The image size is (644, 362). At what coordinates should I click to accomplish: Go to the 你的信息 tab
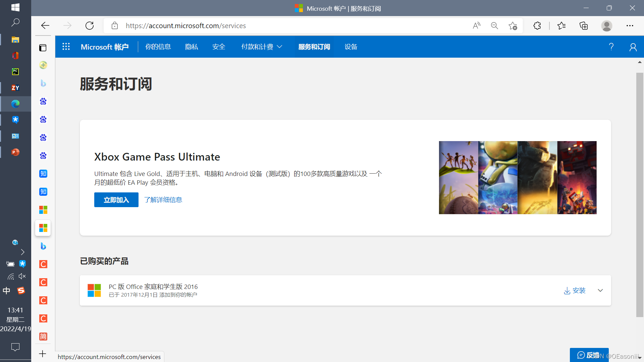(x=158, y=47)
